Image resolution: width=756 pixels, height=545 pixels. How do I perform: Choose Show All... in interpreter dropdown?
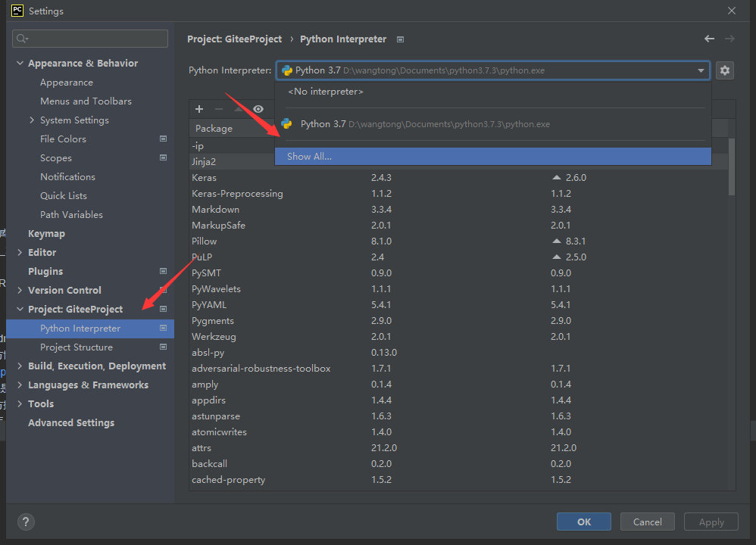[492, 157]
